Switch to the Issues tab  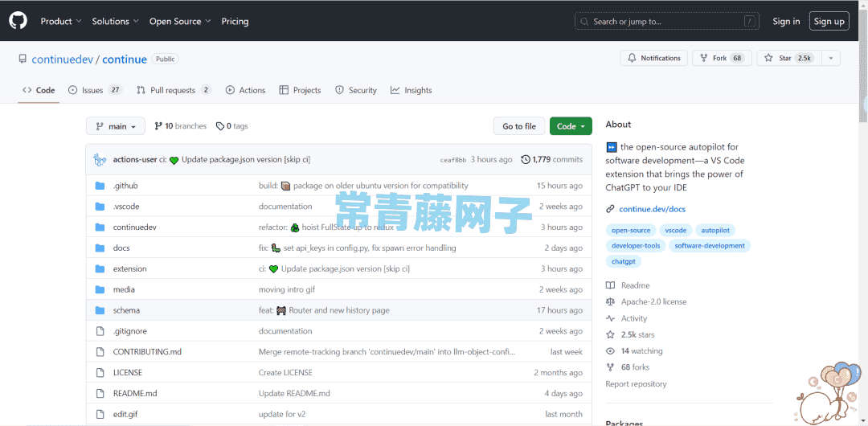click(95, 90)
